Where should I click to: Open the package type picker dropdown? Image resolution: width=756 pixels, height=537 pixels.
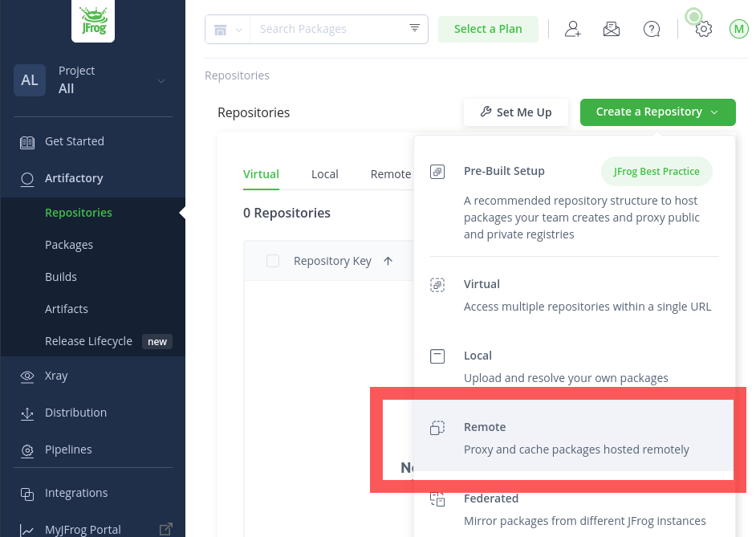tap(227, 28)
